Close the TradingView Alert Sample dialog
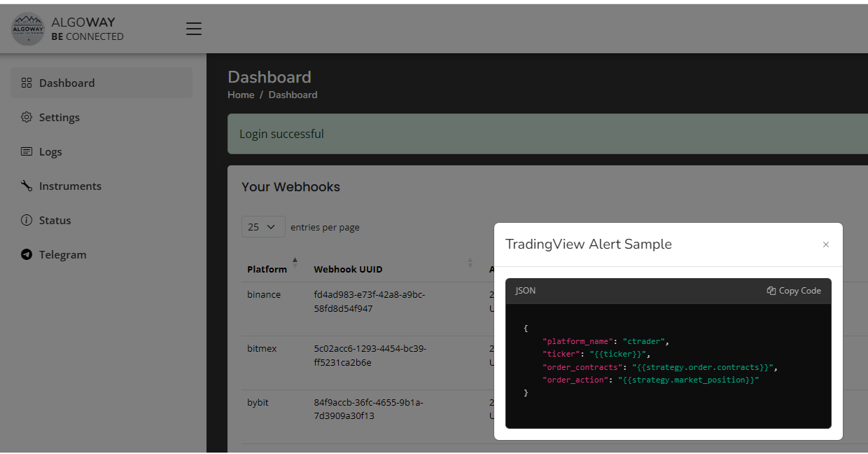 click(826, 245)
